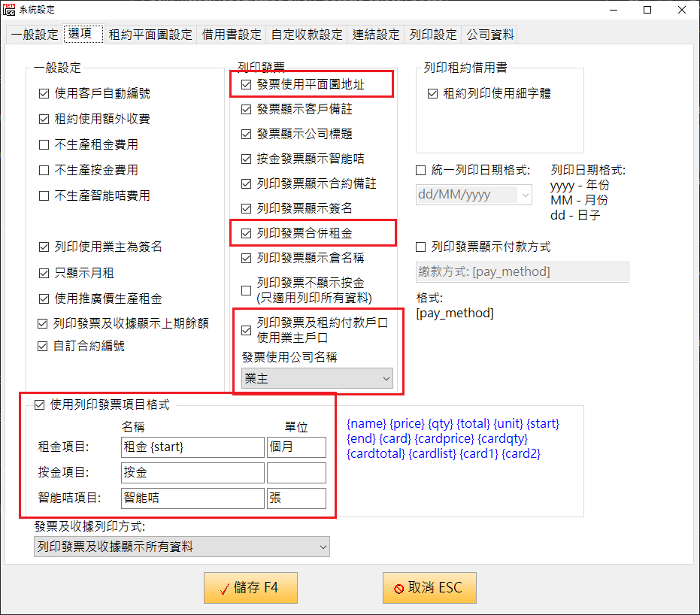Switch to the 一般設定 tab

pos(35,35)
